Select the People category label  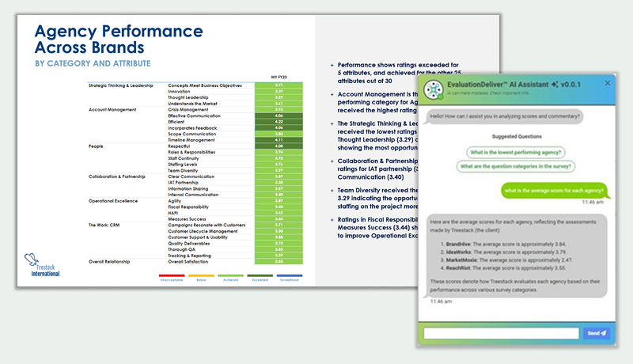pos(96,146)
